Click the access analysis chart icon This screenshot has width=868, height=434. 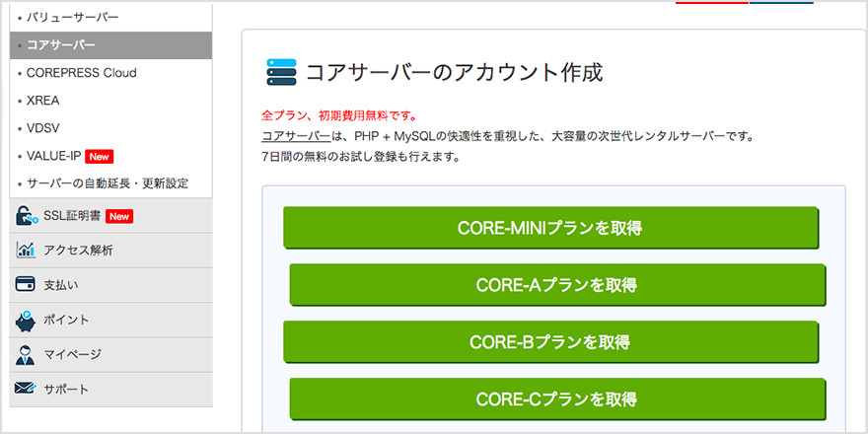coord(27,251)
